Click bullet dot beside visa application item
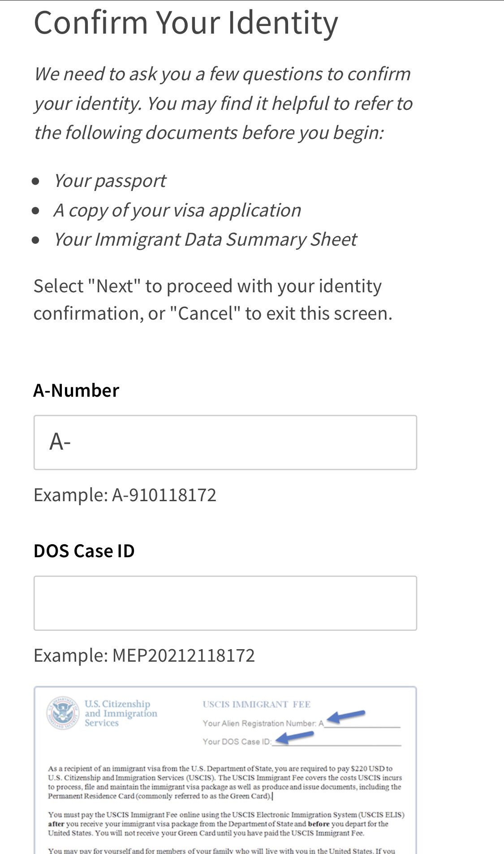 click(36, 211)
